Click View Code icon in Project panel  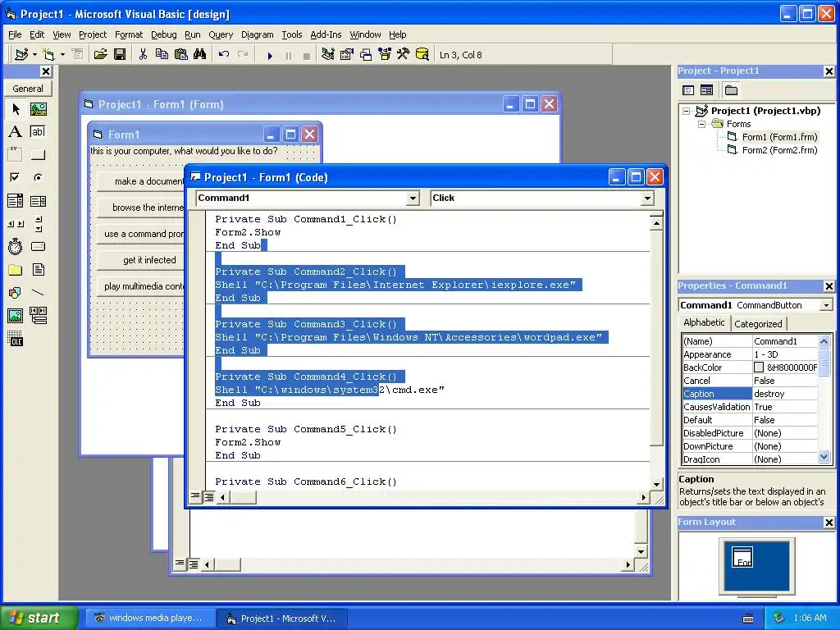click(688, 90)
